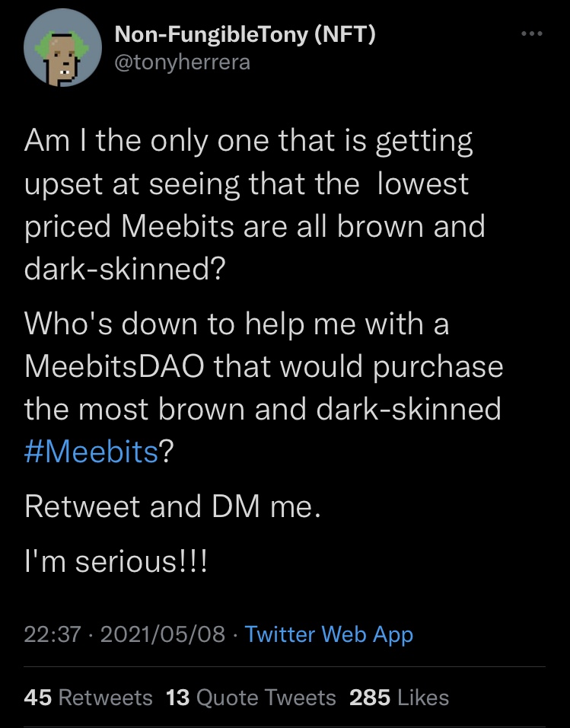Screen dimensions: 570x728
Task: Click the word "priced" in the tweet
Action: click(x=68, y=228)
